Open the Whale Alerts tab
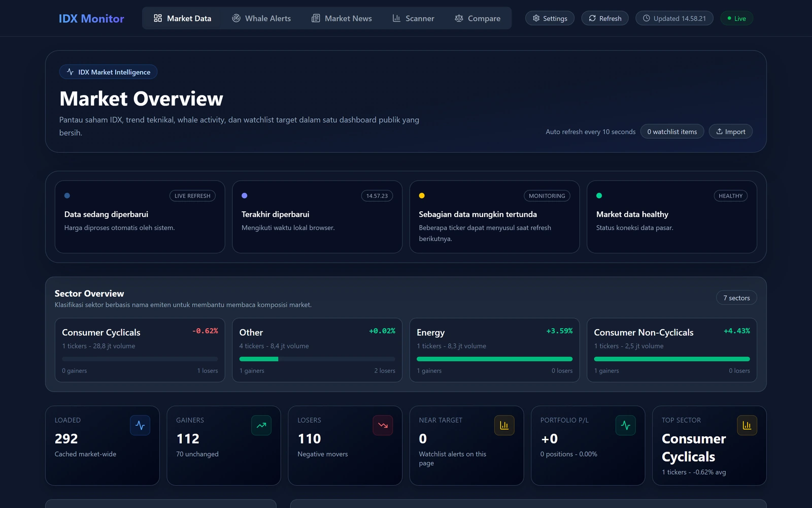The image size is (812, 508). tap(261, 18)
